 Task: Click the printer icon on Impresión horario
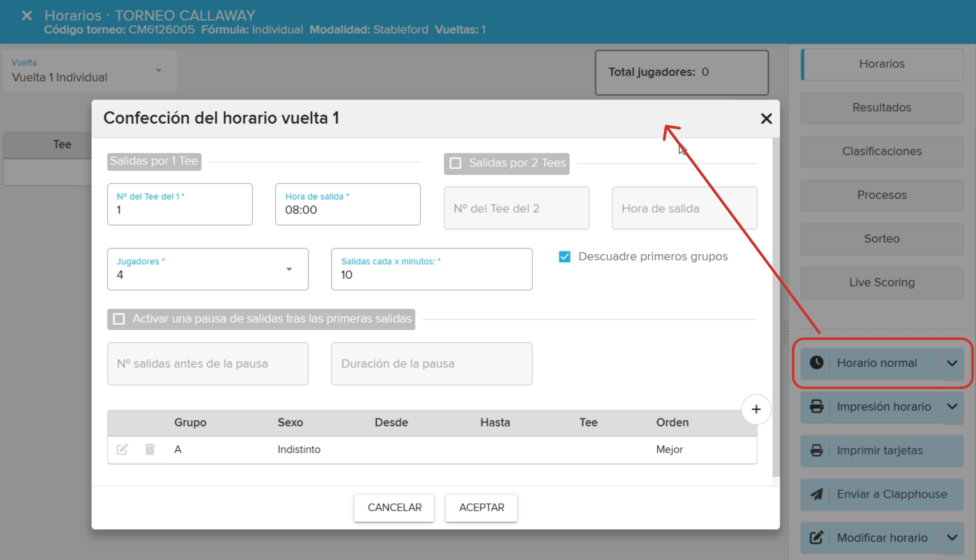coord(816,406)
